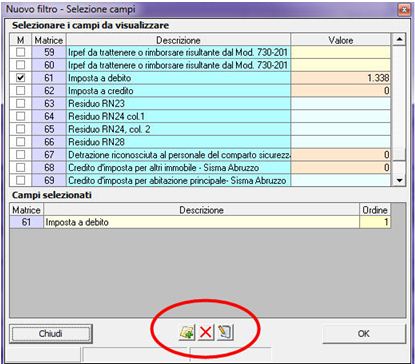Enable the Residuo RN24 col.1 checkbox

coord(20,116)
